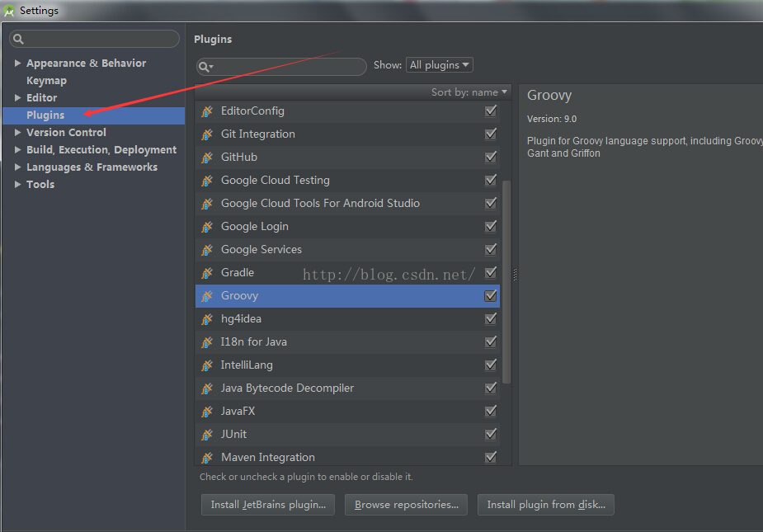Uncheck the Git Integration checkbox

click(x=491, y=134)
